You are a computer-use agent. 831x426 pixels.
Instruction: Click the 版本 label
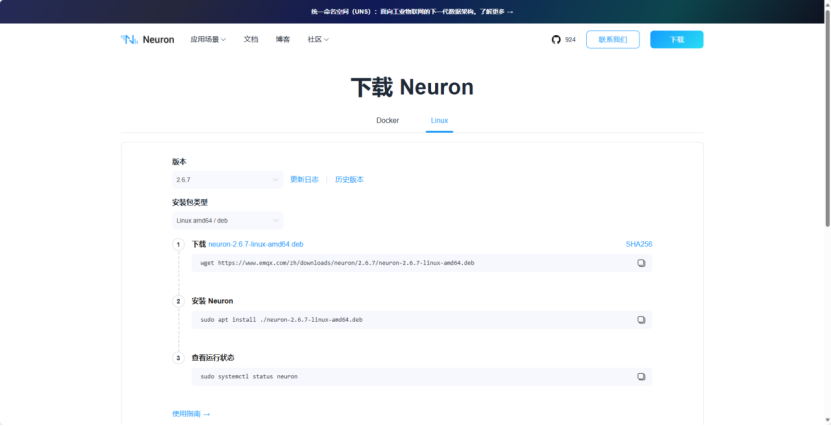(x=179, y=162)
